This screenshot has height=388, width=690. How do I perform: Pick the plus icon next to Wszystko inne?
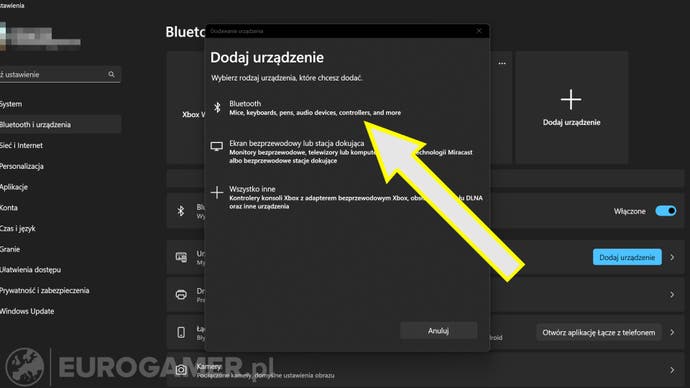217,193
